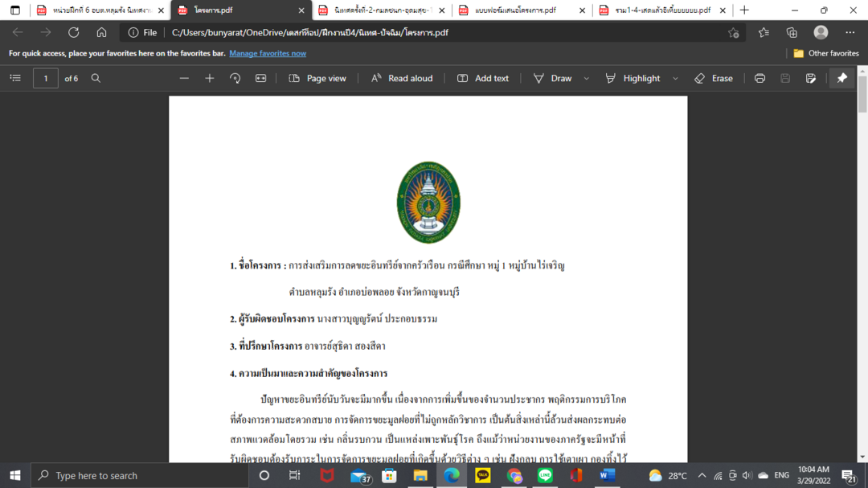Toggle the pin toolbar icon
This screenshot has height=488, width=868.
842,78
